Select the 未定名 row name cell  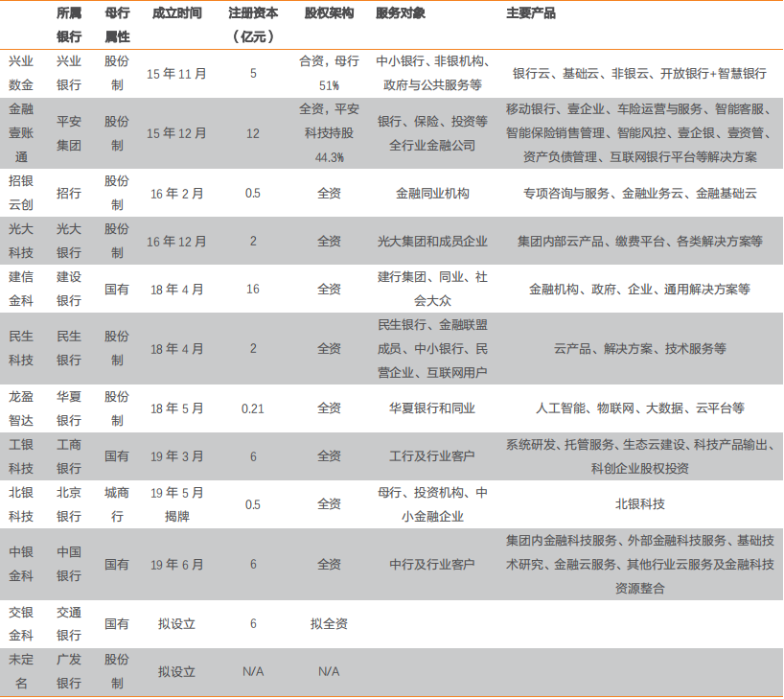pyautogui.click(x=21, y=671)
